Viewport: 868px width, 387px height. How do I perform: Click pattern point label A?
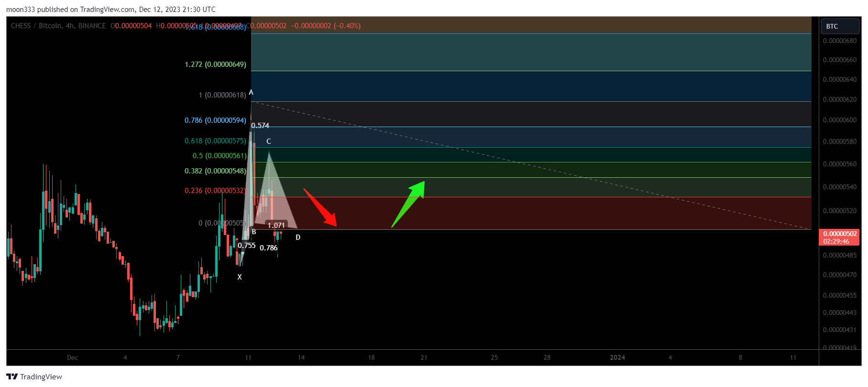(251, 92)
